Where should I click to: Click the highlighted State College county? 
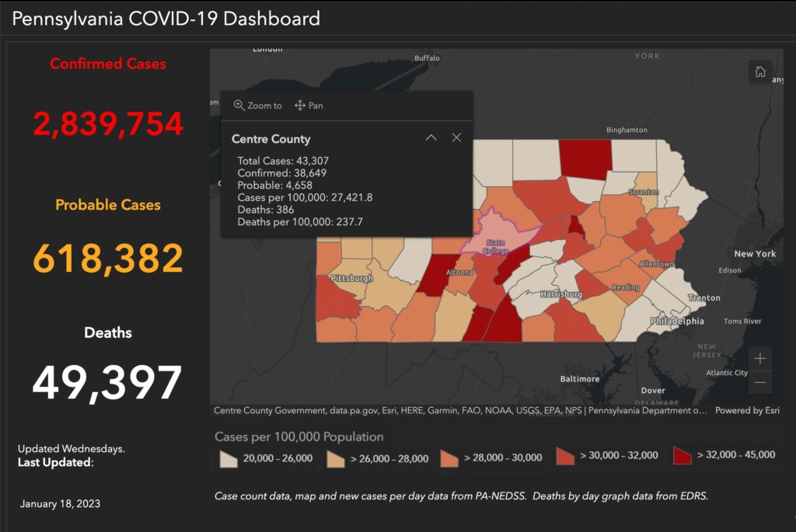coord(495,233)
